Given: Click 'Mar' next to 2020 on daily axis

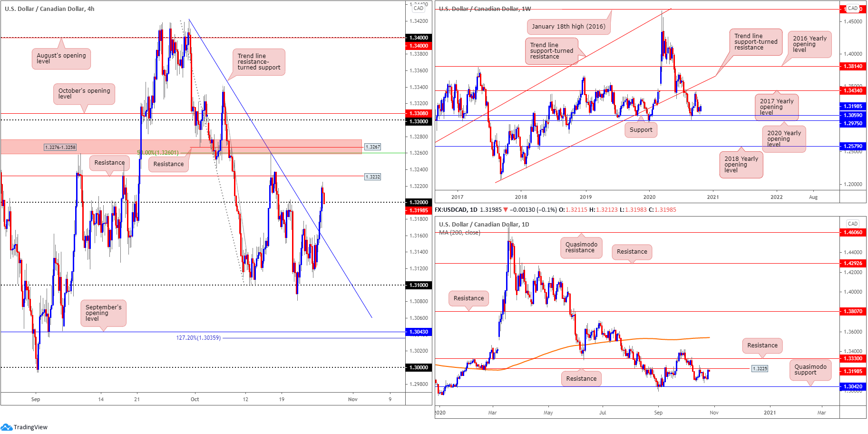Looking at the screenshot, I should [x=492, y=413].
